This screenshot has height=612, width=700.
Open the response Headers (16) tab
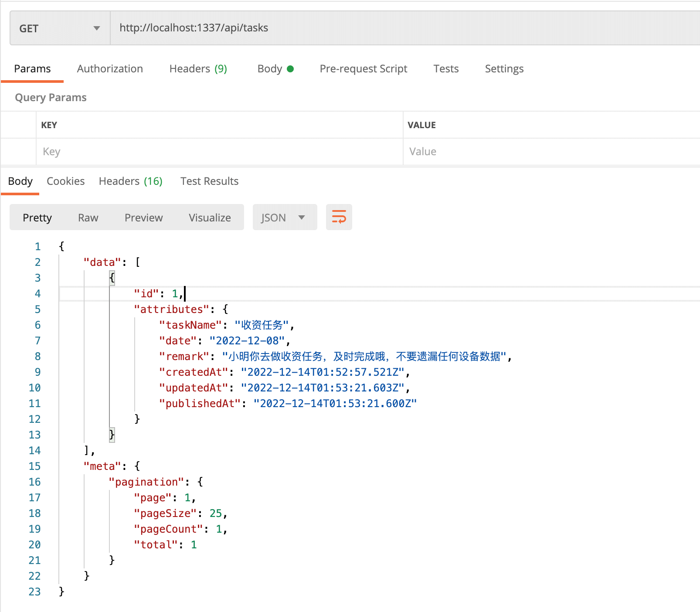[131, 181]
